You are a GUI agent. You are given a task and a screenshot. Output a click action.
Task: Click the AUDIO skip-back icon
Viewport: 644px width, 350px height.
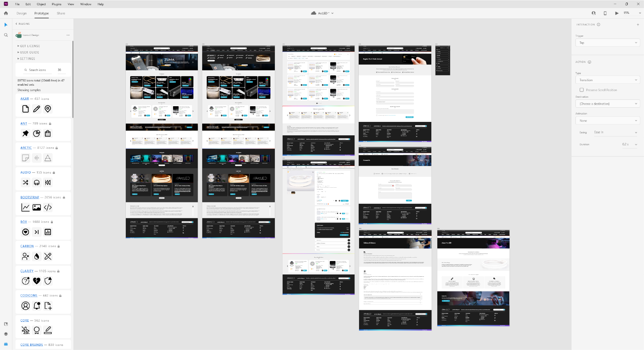(x=48, y=182)
